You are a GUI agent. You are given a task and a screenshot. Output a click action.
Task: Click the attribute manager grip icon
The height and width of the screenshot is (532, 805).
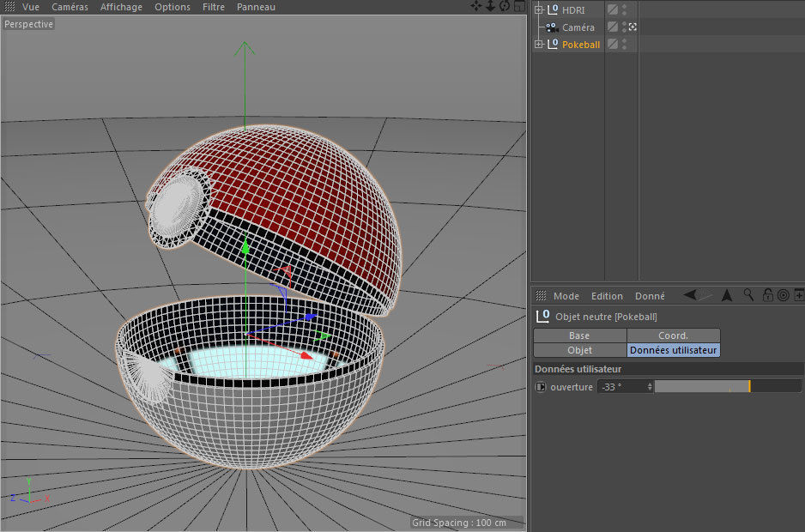tap(541, 295)
